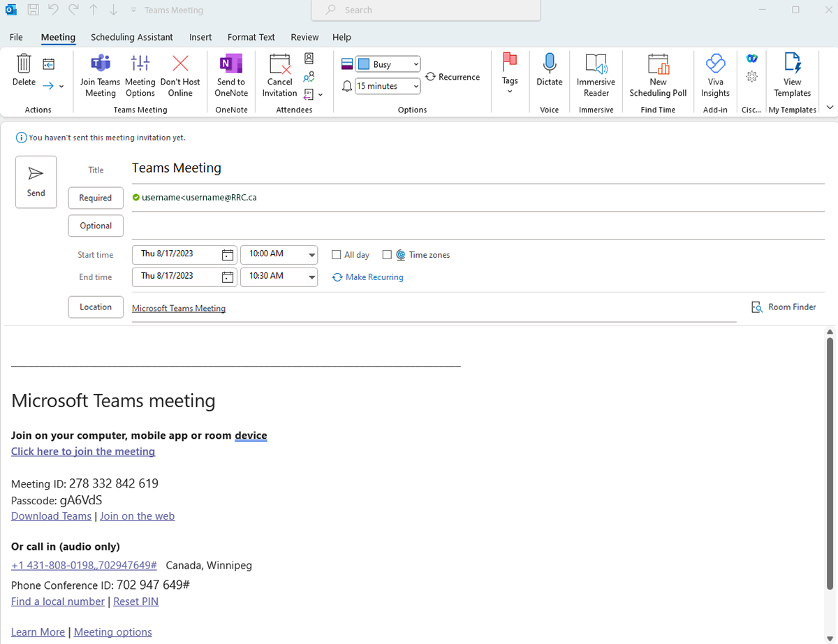This screenshot has width=838, height=644.
Task: Open the Insert tab
Action: click(x=201, y=37)
